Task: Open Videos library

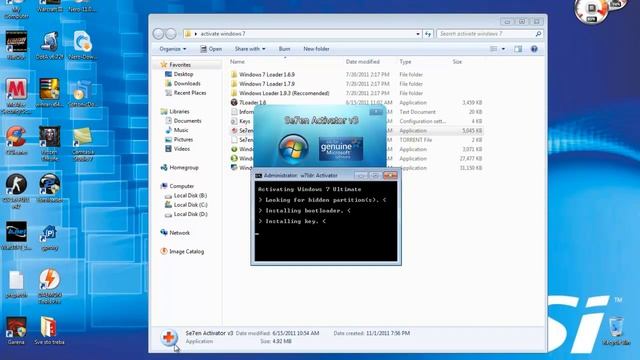Action: 182,149
